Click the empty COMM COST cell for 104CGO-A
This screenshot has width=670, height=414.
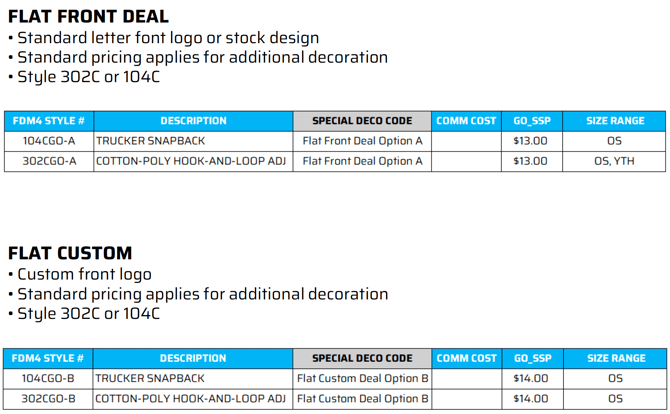(466, 141)
